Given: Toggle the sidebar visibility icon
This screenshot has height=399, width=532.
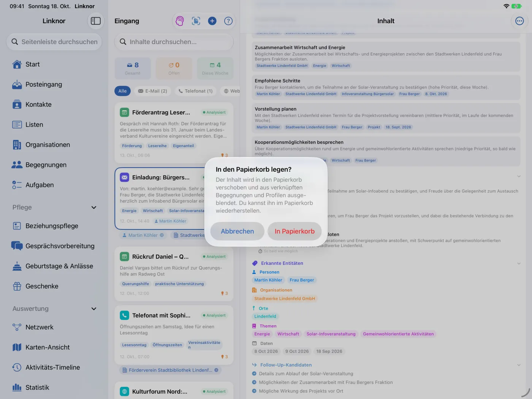Looking at the screenshot, I should coord(96,21).
